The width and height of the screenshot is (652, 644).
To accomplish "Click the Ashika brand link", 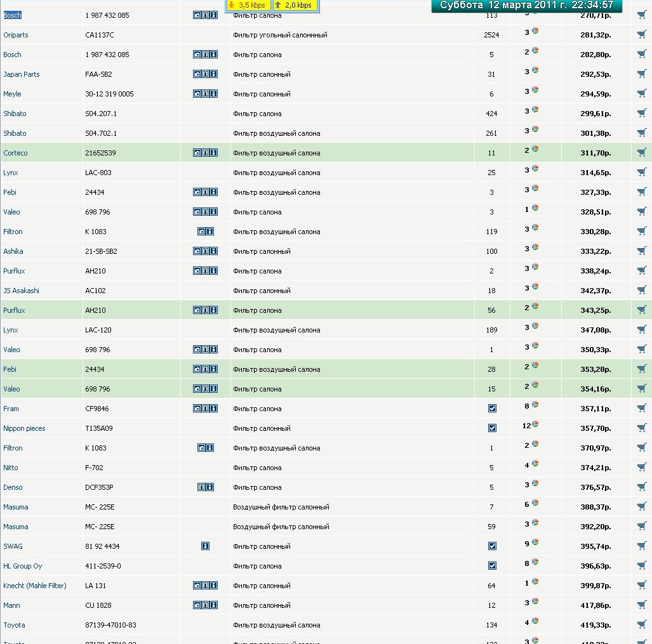I will coord(13,251).
